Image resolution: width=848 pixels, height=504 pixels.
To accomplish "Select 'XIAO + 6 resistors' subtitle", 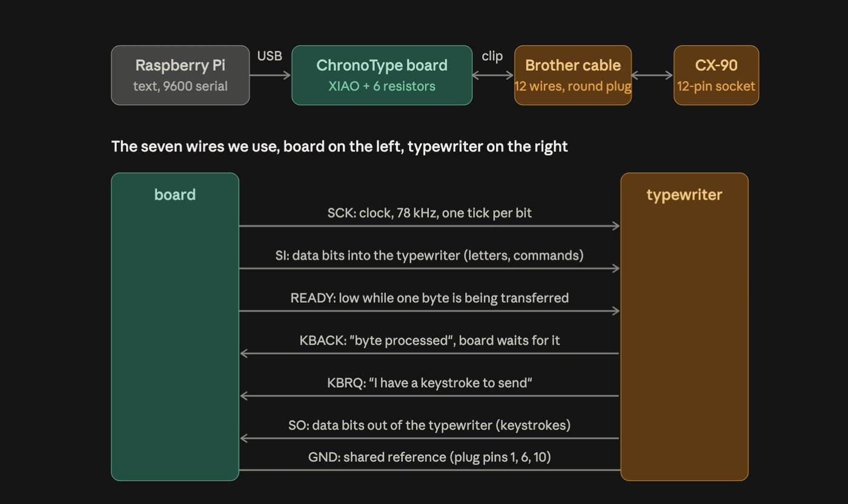I will click(382, 86).
